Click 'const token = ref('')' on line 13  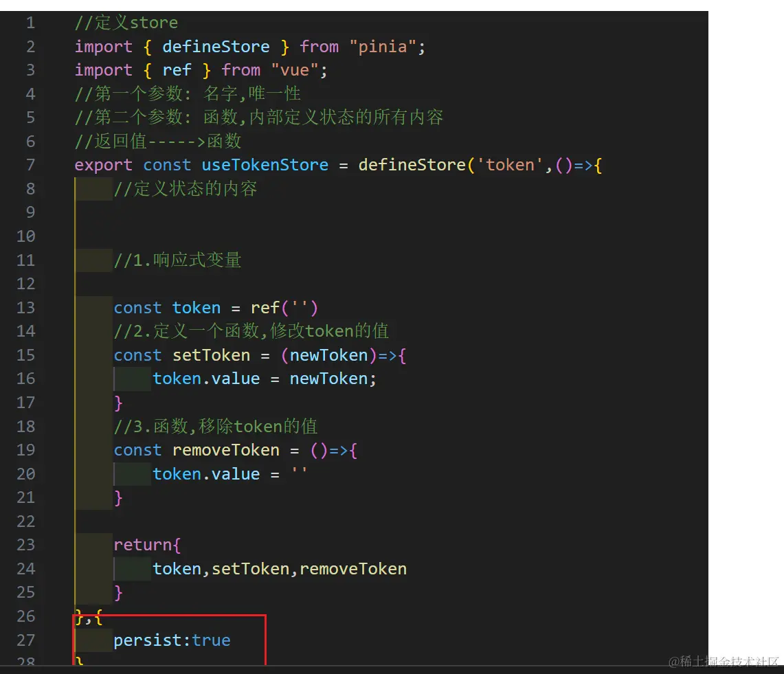pos(216,308)
